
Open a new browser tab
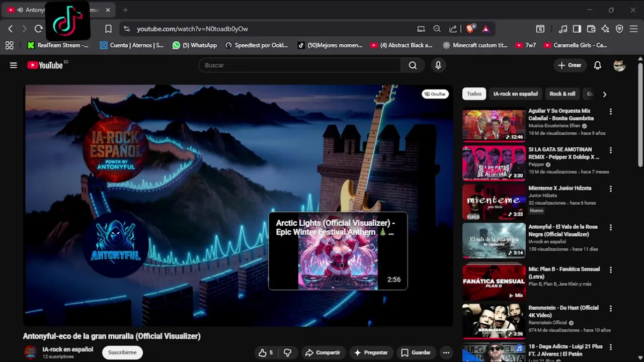(x=125, y=10)
